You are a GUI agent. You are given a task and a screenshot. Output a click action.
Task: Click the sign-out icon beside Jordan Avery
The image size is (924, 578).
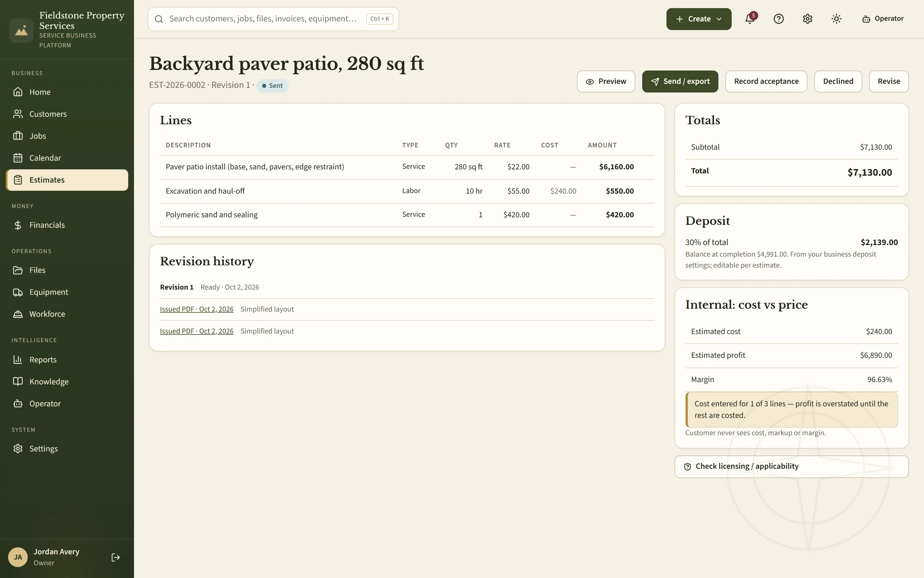[116, 557]
